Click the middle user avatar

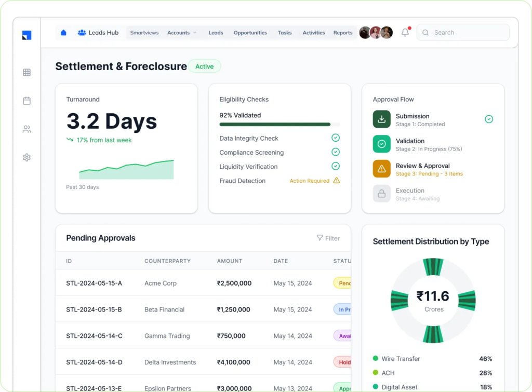click(376, 33)
